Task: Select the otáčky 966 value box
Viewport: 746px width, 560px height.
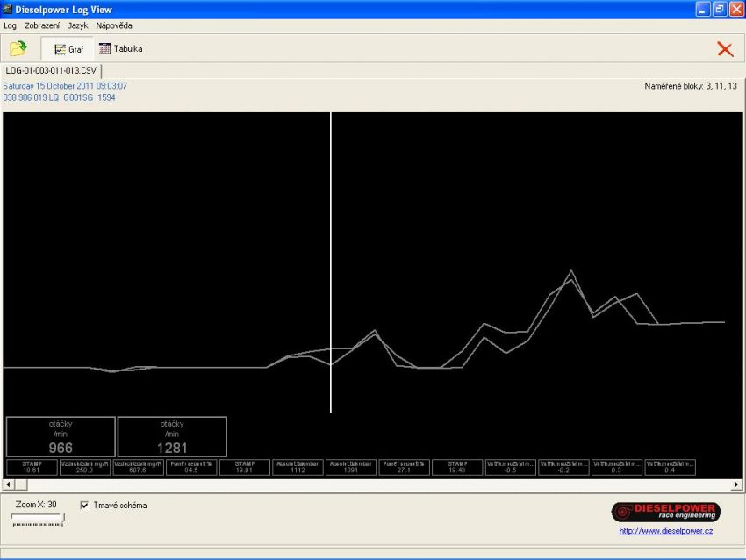Action: (61, 436)
